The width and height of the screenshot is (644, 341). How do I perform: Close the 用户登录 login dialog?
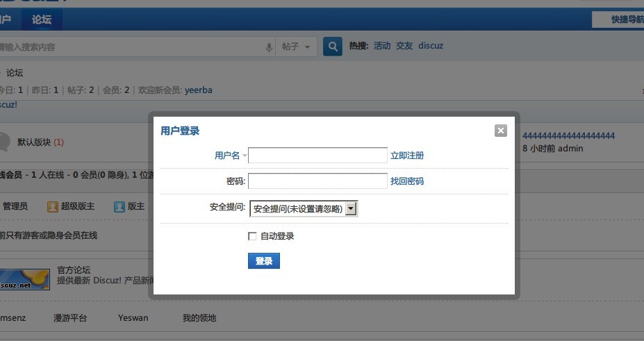click(x=500, y=131)
